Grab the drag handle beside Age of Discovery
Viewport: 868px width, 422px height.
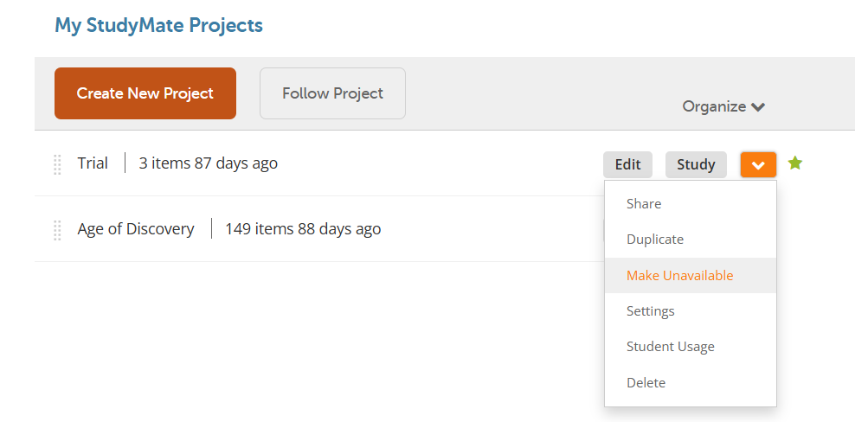57,230
